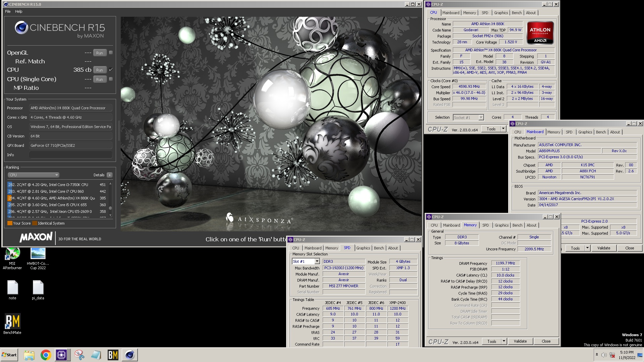Image resolution: width=644 pixels, height=362 pixels.
Task: Run the CPU (Single Core) benchmark
Action: point(100,79)
